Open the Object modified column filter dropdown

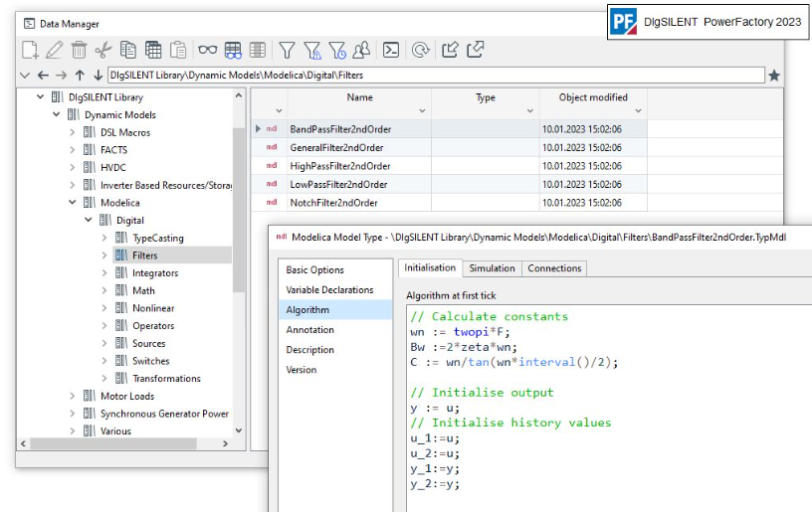(638, 111)
